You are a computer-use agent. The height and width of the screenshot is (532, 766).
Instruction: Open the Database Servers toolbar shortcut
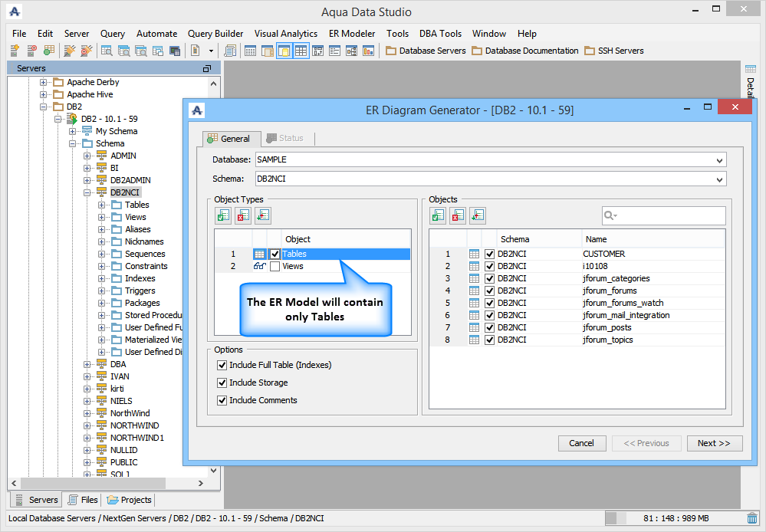pyautogui.click(x=426, y=51)
